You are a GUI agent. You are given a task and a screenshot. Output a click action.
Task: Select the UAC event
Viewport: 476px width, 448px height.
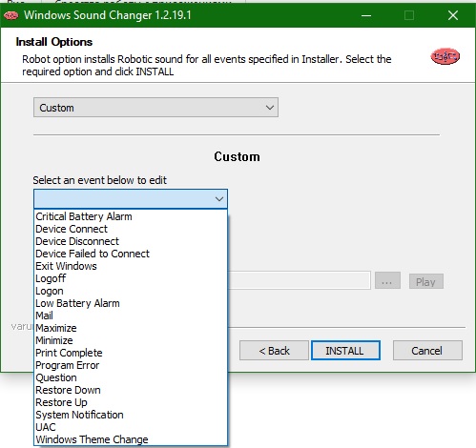click(131, 427)
